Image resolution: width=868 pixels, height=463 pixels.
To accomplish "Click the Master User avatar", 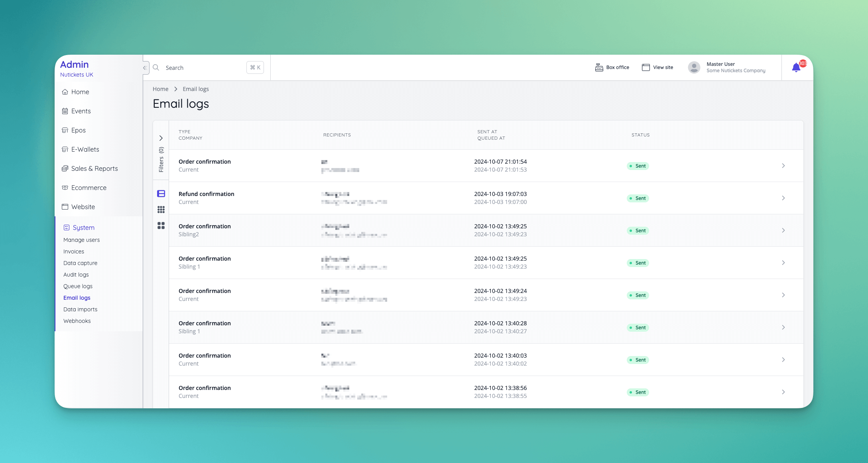I will click(x=694, y=67).
